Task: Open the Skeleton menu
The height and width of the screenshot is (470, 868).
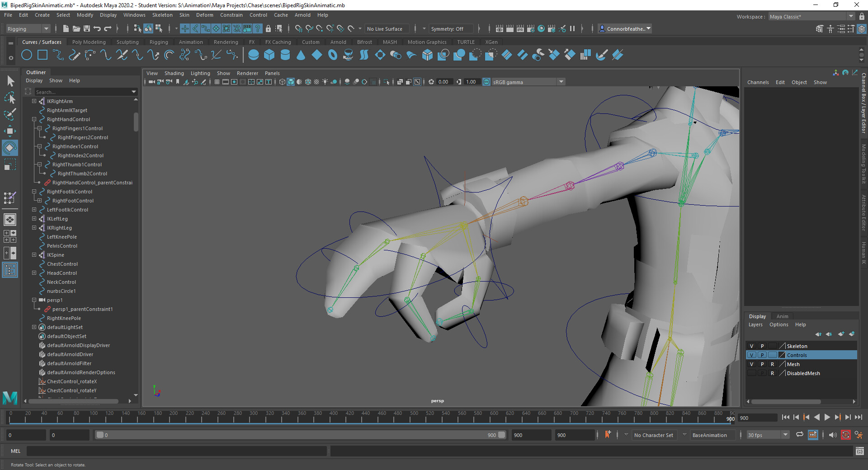Action: 162,15
